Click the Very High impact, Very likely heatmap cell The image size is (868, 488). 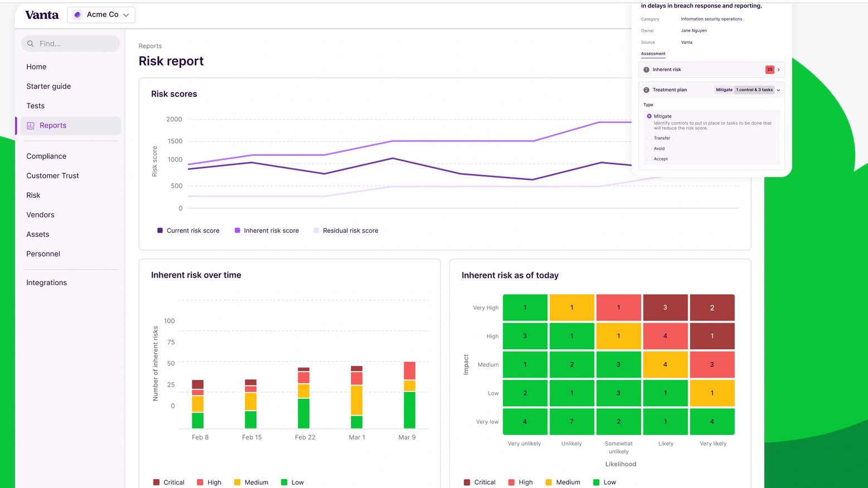[x=712, y=308]
